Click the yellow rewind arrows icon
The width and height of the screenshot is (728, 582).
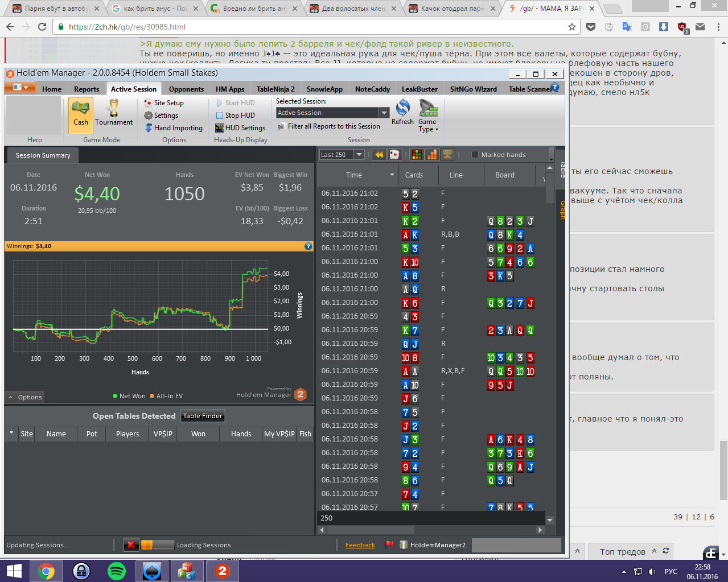pos(379,155)
